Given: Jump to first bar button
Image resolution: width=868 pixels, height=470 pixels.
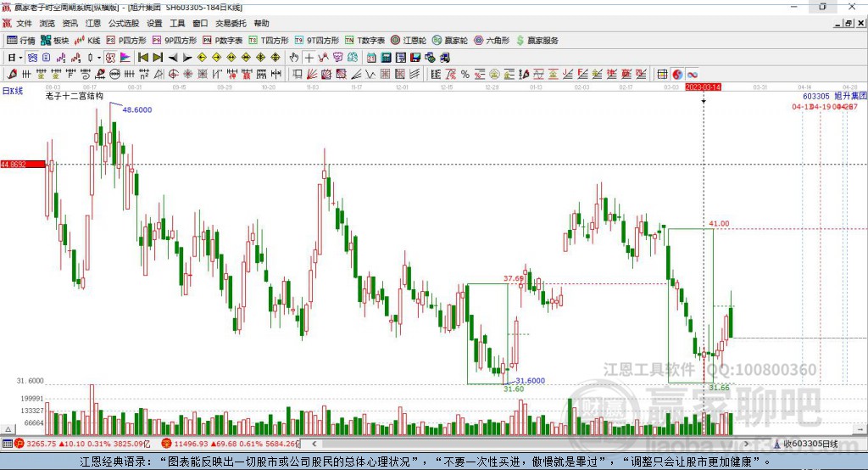Looking at the screenshot, I should [142, 58].
